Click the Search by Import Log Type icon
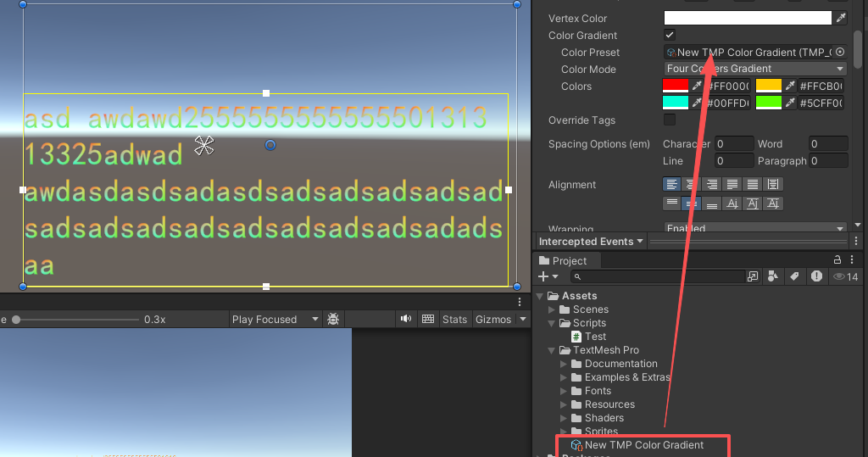Viewport: 868px width, 457px height. coord(816,276)
